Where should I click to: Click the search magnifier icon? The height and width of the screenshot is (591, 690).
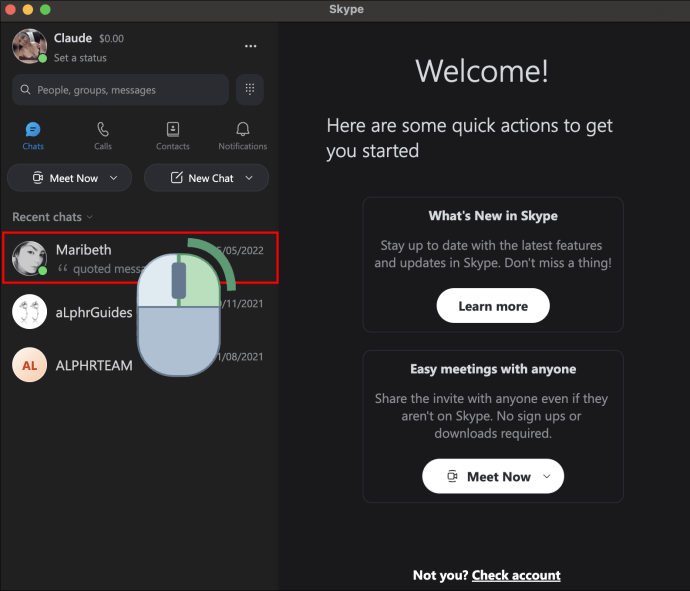pyautogui.click(x=26, y=90)
